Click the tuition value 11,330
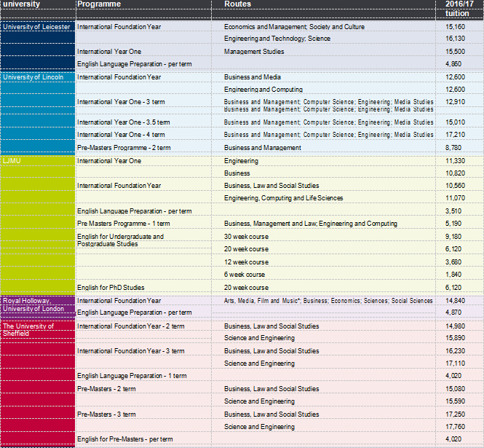 (455, 161)
